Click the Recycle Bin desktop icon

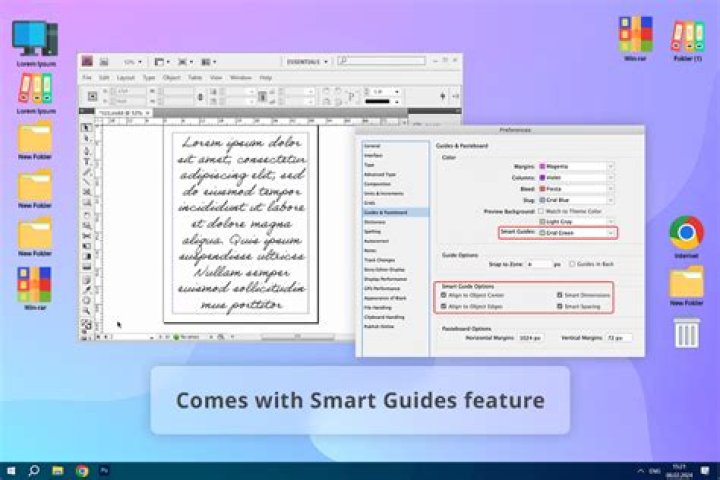[x=686, y=332]
